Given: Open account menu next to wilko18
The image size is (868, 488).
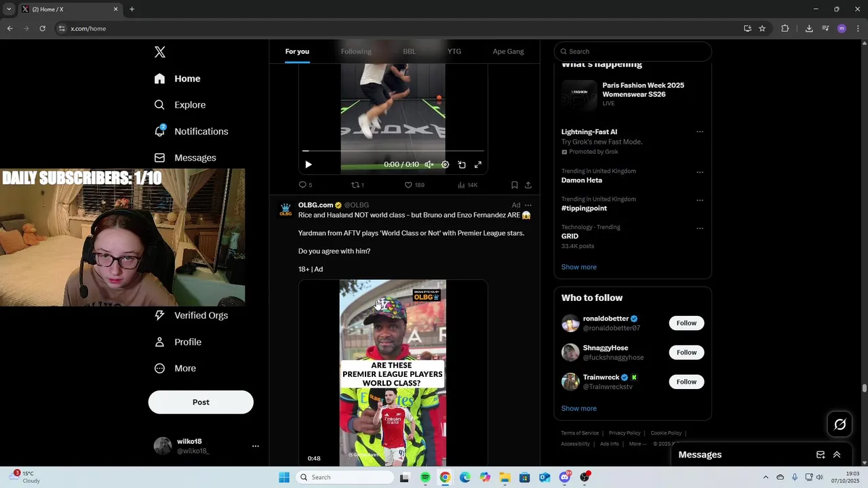Looking at the screenshot, I should click(x=256, y=446).
